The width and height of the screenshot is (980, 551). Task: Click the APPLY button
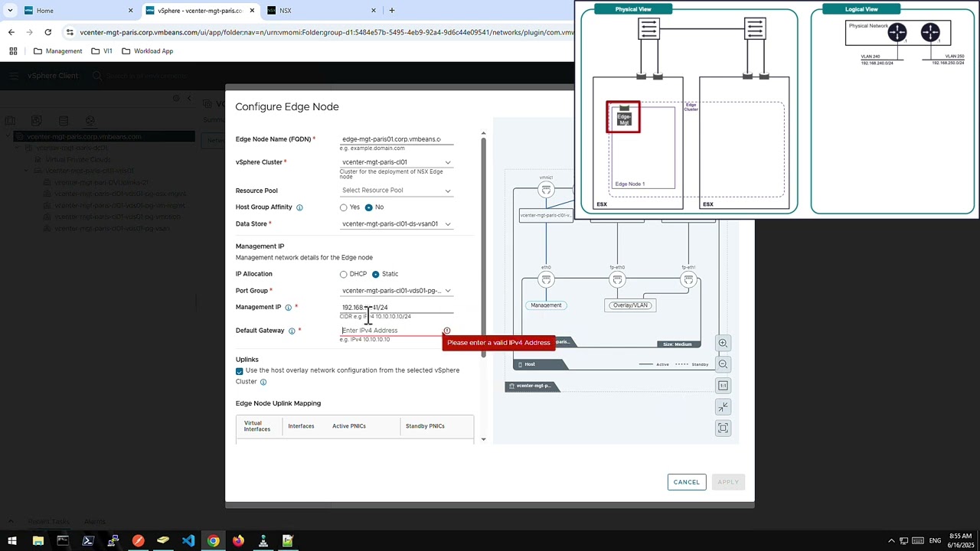pos(728,482)
